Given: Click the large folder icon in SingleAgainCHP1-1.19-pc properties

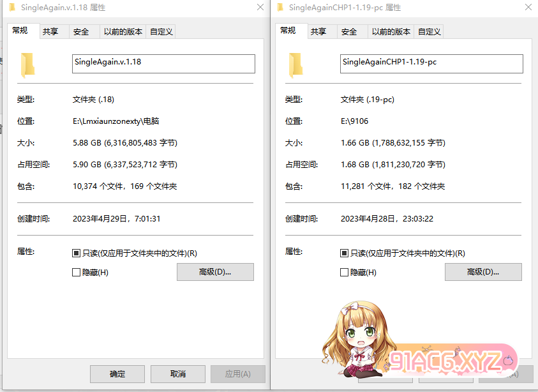Looking at the screenshot, I should [x=295, y=64].
